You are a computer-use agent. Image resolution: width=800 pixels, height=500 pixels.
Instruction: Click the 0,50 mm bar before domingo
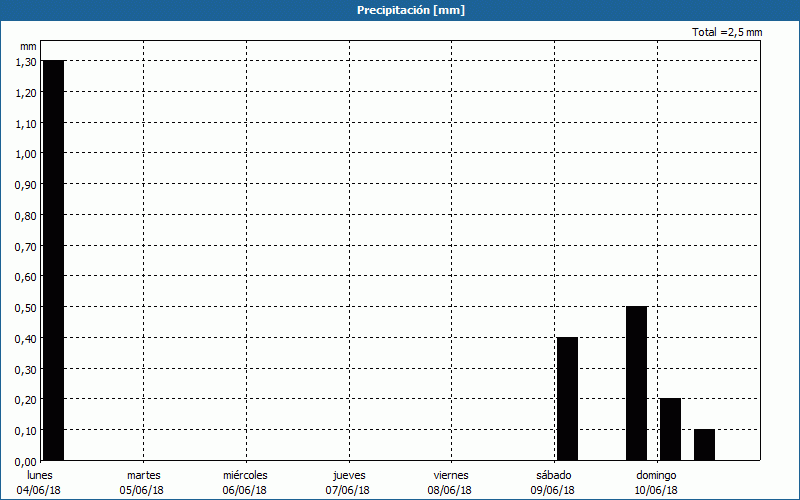[x=636, y=383]
